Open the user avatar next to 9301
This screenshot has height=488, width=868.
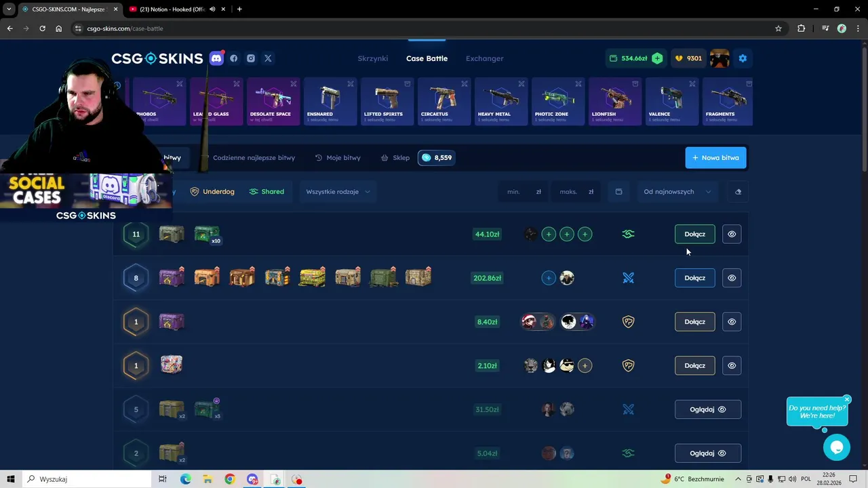coord(719,58)
